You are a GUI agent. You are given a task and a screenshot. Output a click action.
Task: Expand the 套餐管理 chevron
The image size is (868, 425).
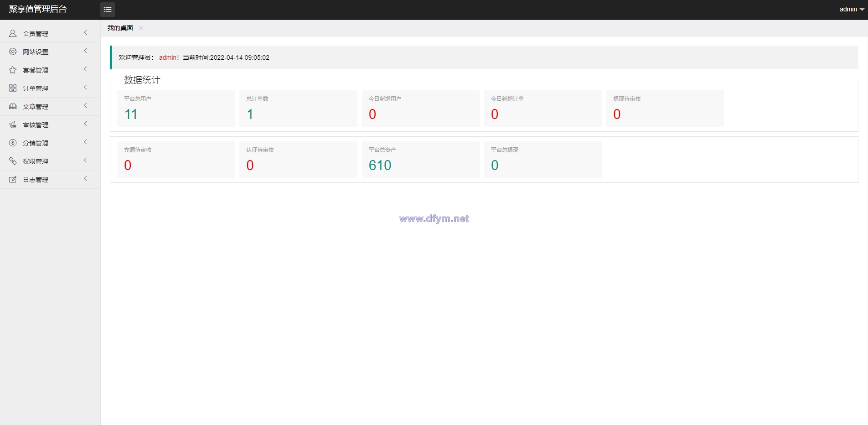pos(85,69)
